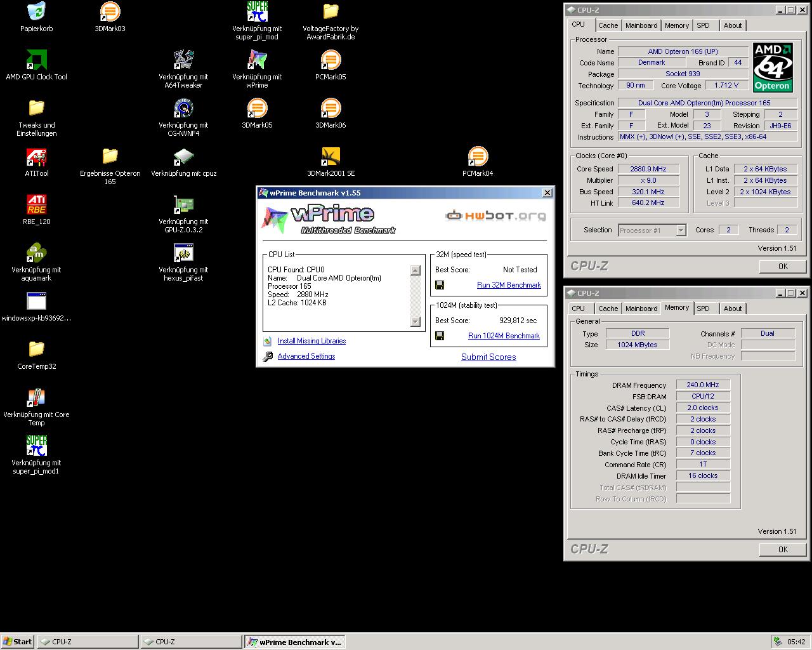This screenshot has width=812, height=650.
Task: Click the save icon beside 1024M Best Score
Action: (440, 336)
